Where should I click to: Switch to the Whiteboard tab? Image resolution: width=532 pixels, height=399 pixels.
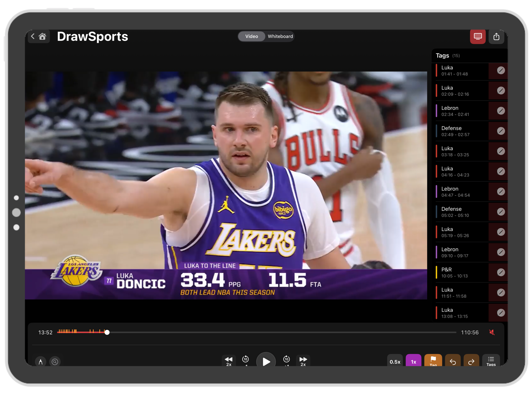tap(280, 36)
